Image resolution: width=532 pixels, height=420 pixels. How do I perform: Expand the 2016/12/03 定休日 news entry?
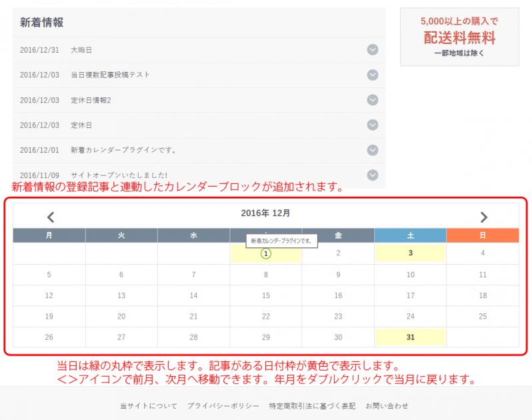pyautogui.click(x=373, y=125)
